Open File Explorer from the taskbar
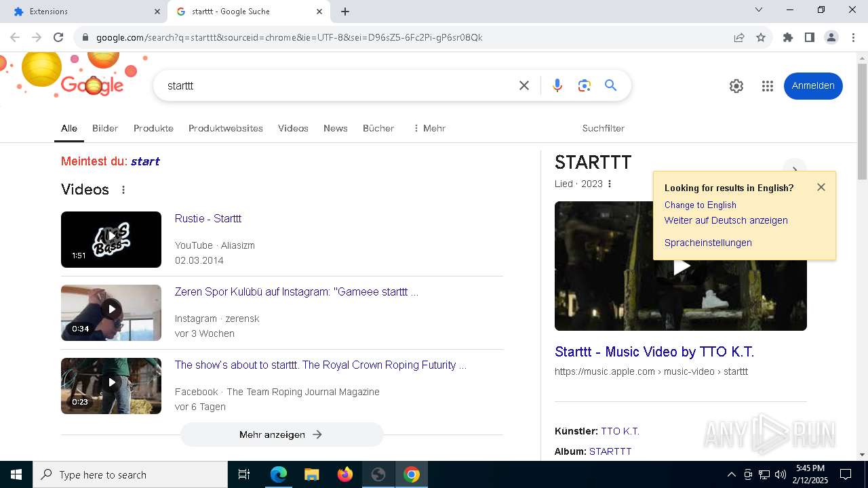Image resolution: width=868 pixels, height=488 pixels. tap(312, 474)
